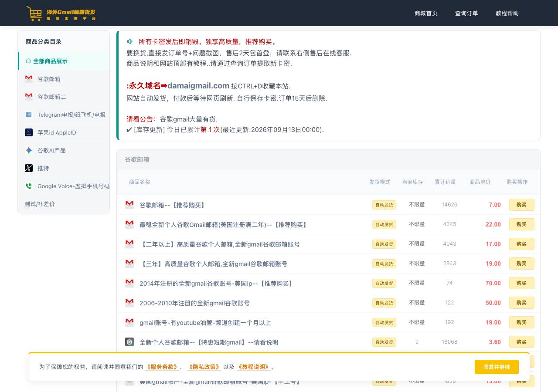Open 教程帮助 in the top navigation

[x=507, y=13]
